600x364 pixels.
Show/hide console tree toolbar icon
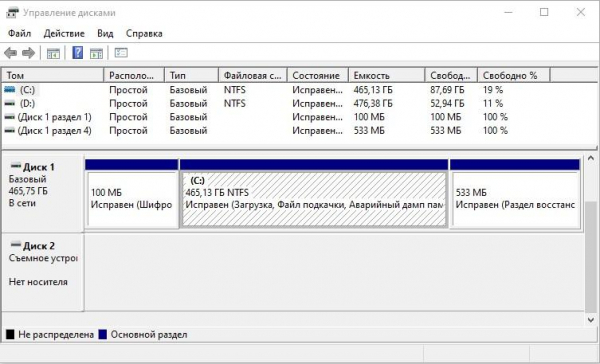coord(53,53)
